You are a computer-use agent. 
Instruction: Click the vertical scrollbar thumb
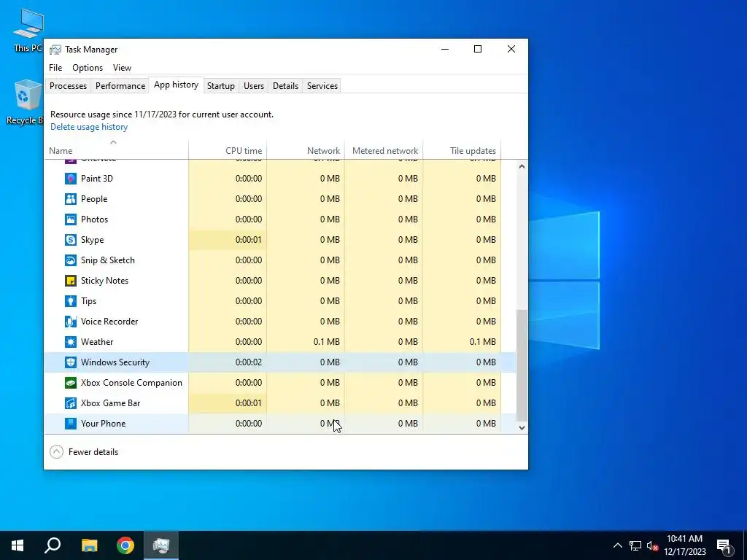(522, 365)
